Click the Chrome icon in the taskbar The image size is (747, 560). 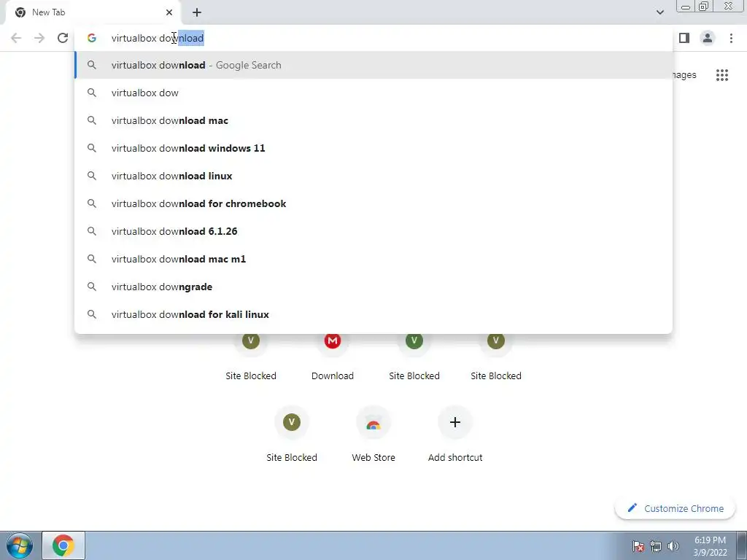coord(63,545)
